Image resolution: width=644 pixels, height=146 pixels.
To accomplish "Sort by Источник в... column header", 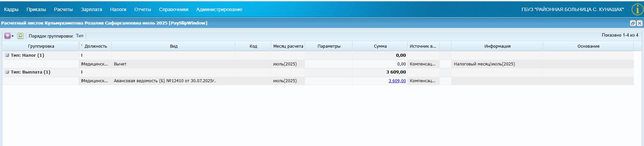I will 423,46.
